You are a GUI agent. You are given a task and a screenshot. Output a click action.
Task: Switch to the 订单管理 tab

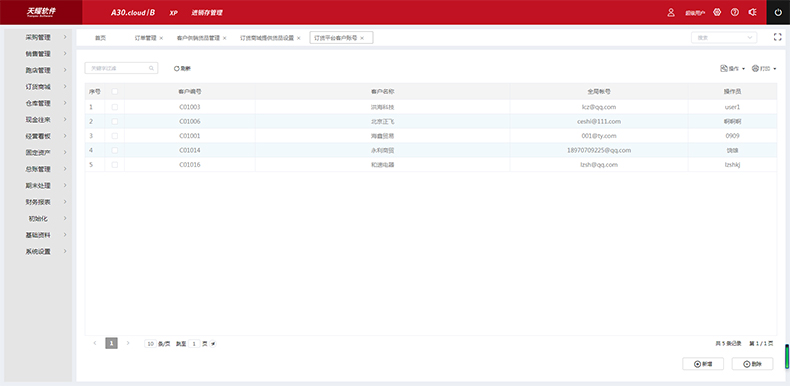[145, 38]
